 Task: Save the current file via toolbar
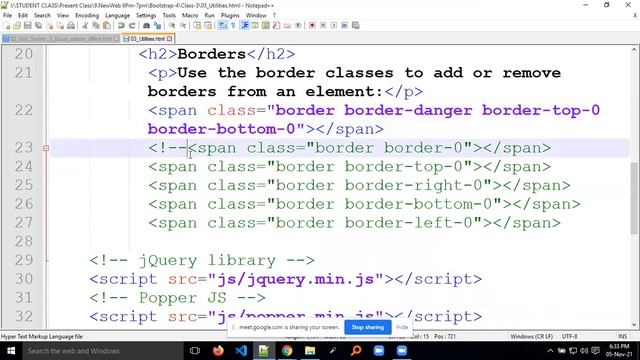coord(27,25)
